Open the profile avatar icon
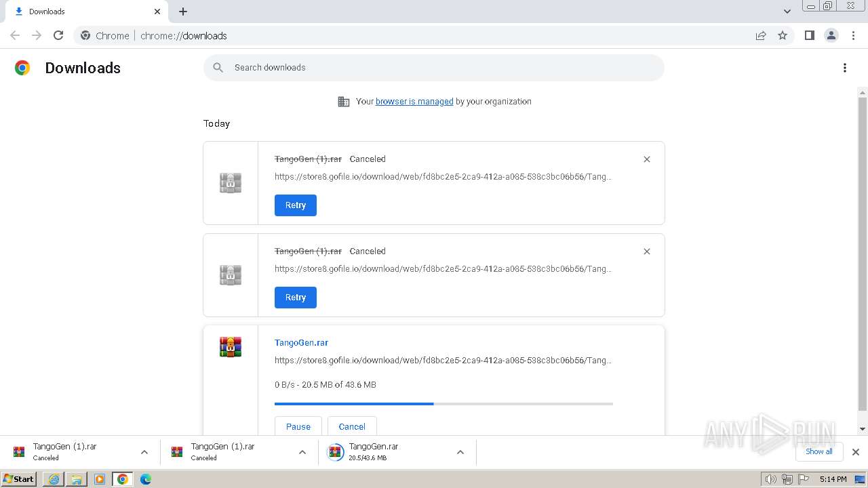This screenshot has height=488, width=868. click(831, 35)
